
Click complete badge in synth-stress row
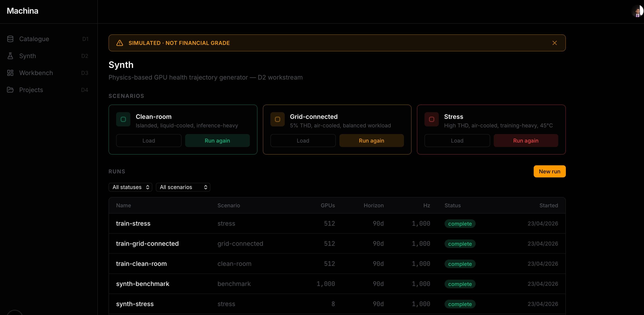[x=460, y=304]
